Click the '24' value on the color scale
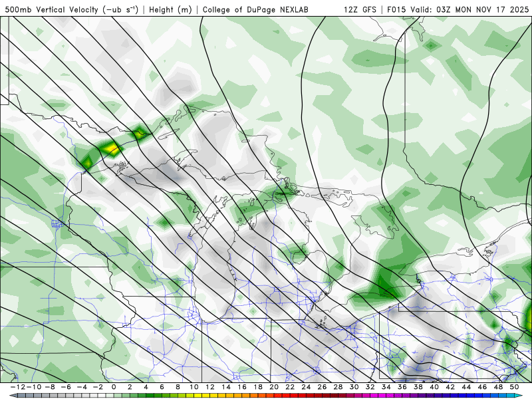The width and height of the screenshot is (532, 399). click(x=306, y=387)
